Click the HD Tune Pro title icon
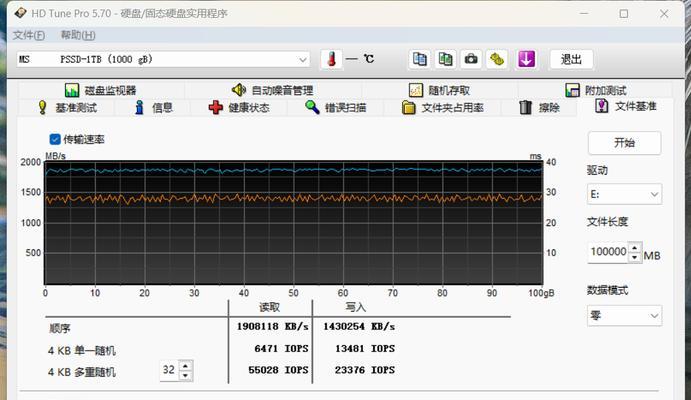This screenshot has height=400, width=691. tap(20, 13)
